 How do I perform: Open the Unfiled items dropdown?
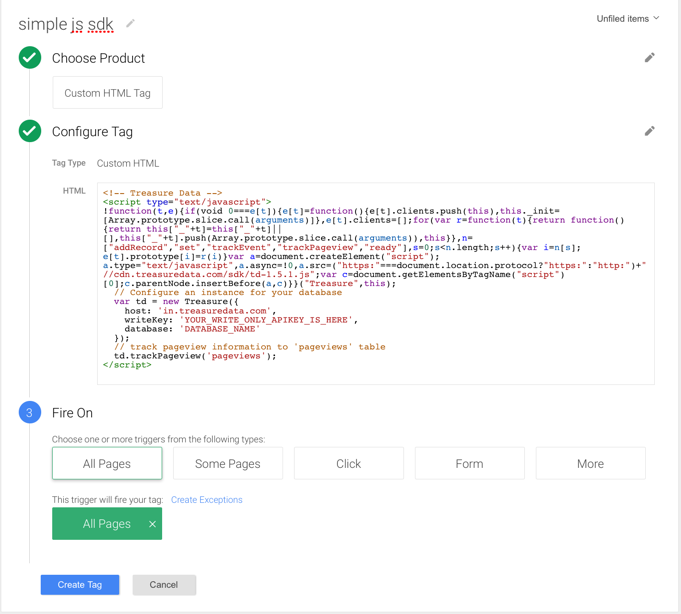pos(628,19)
